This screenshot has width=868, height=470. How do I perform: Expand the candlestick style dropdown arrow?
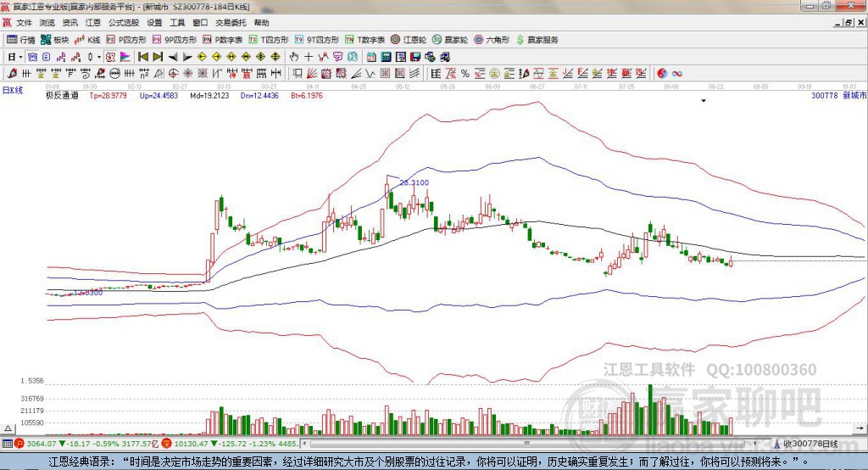click(x=99, y=57)
